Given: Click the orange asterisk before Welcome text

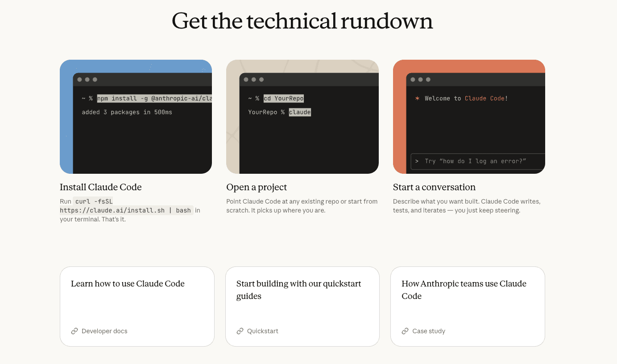Looking at the screenshot, I should click(x=418, y=98).
